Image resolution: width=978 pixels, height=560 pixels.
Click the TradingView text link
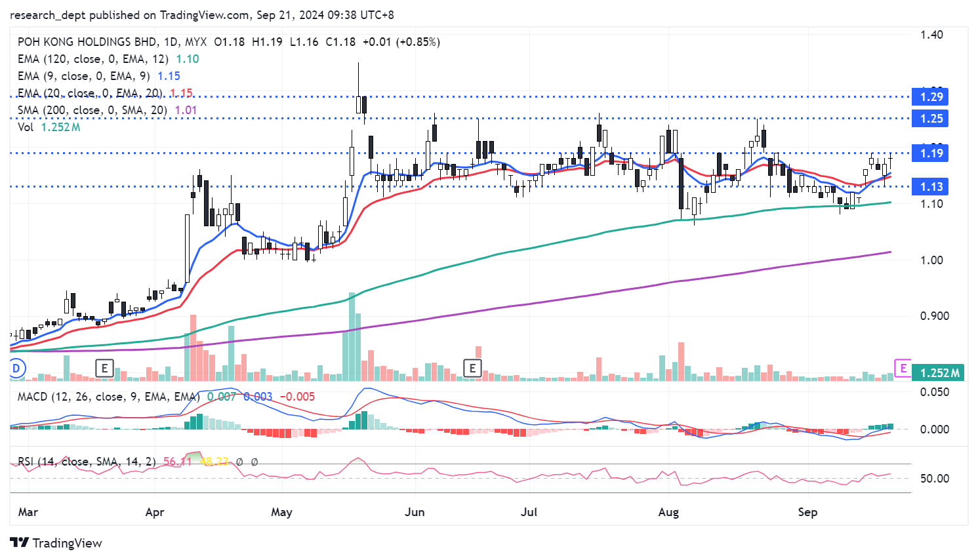67,543
